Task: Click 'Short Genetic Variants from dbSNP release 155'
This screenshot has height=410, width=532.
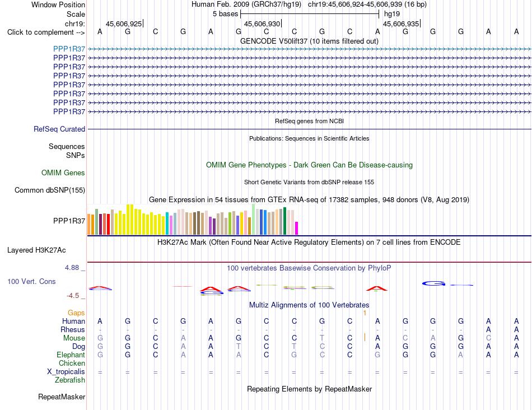Action: click(x=309, y=182)
